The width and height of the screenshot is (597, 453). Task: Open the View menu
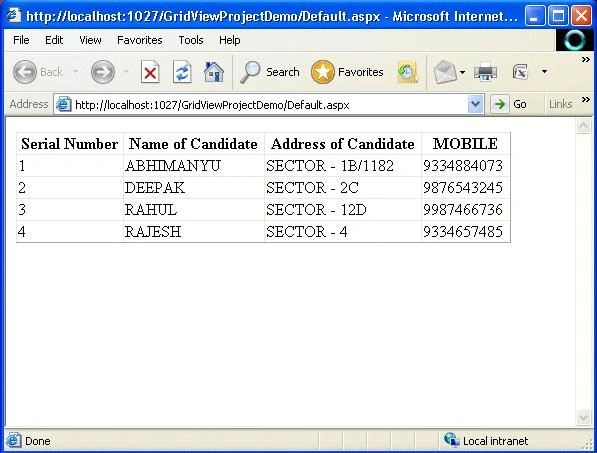pyautogui.click(x=90, y=40)
